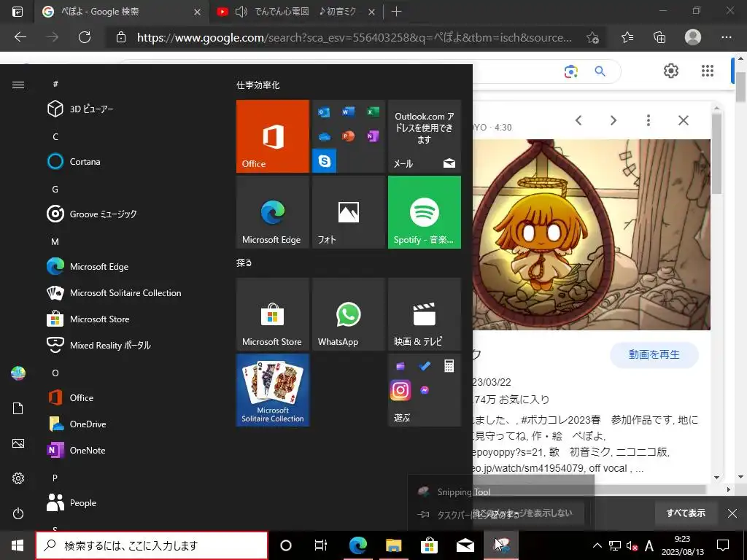
Task: Open OneDrive from the app list
Action: 128,424
